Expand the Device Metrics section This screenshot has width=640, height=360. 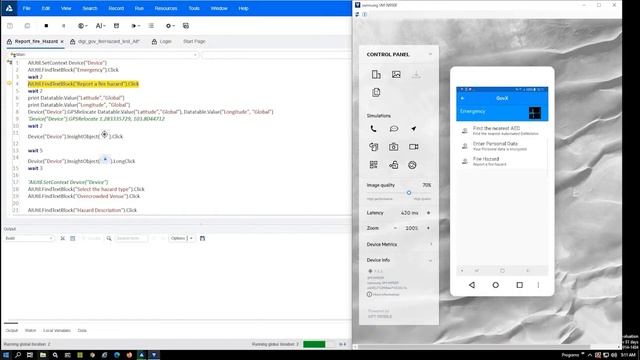[398, 244]
